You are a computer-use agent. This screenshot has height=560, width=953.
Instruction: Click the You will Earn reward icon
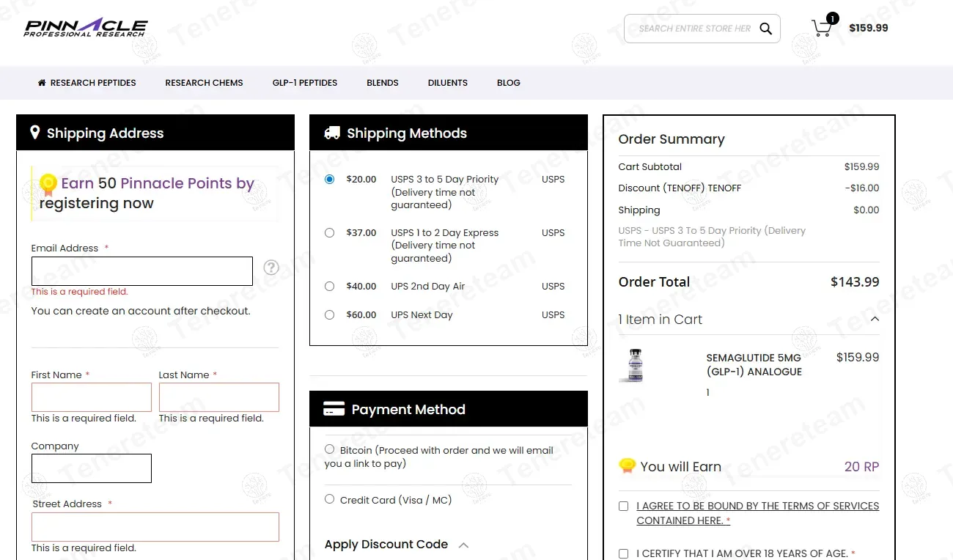(627, 466)
